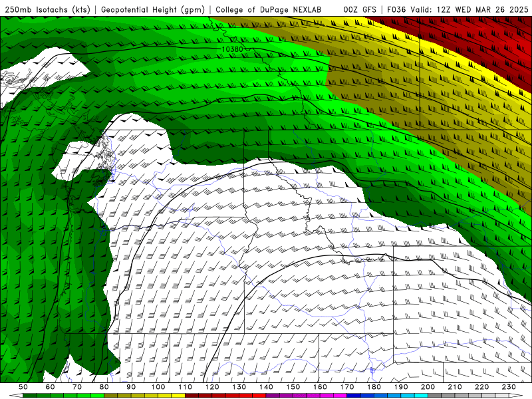
Task: Click the 160 value on the legend
Action: [x=320, y=387]
